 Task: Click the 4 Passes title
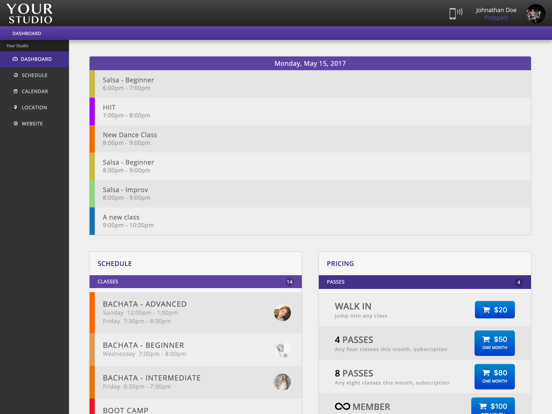(354, 340)
